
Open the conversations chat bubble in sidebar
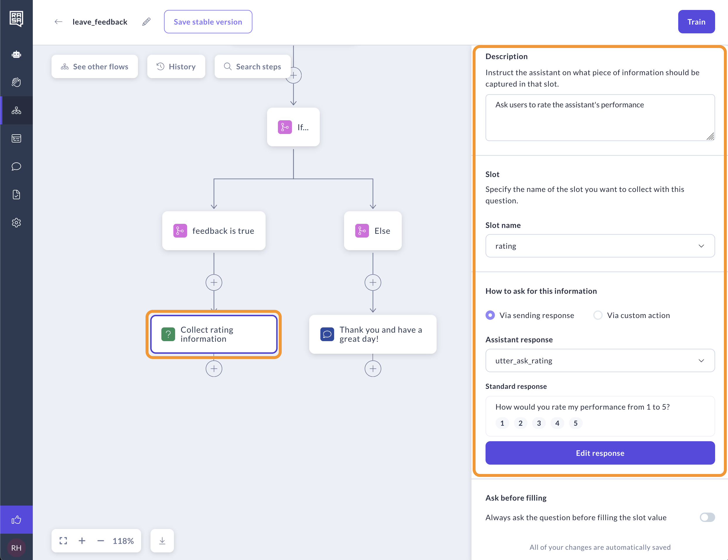tap(16, 166)
